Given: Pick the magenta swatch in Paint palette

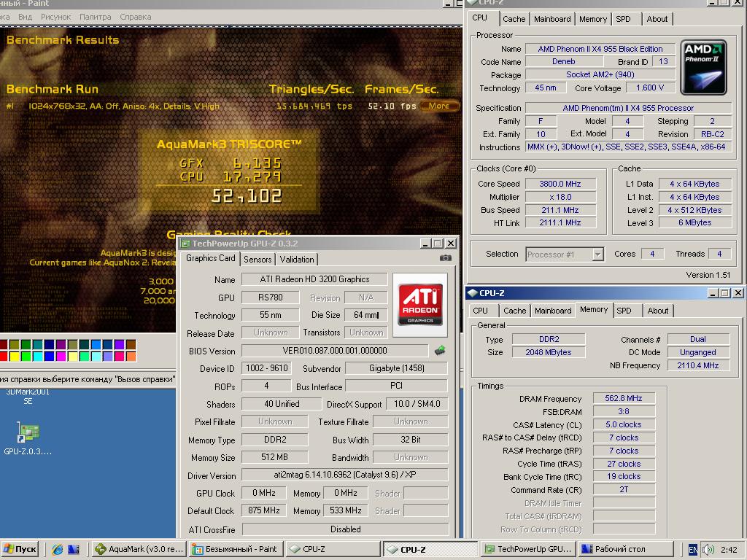Looking at the screenshot, I should tap(61, 356).
